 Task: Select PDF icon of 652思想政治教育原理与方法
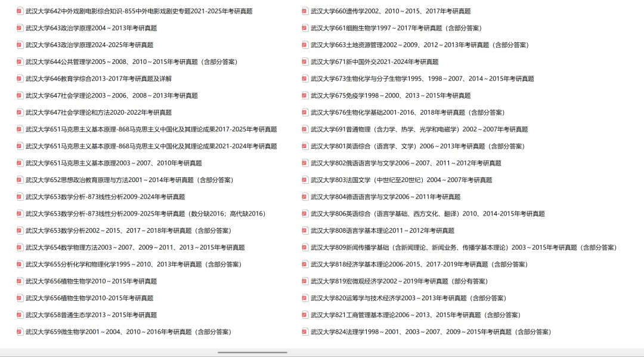pos(20,180)
